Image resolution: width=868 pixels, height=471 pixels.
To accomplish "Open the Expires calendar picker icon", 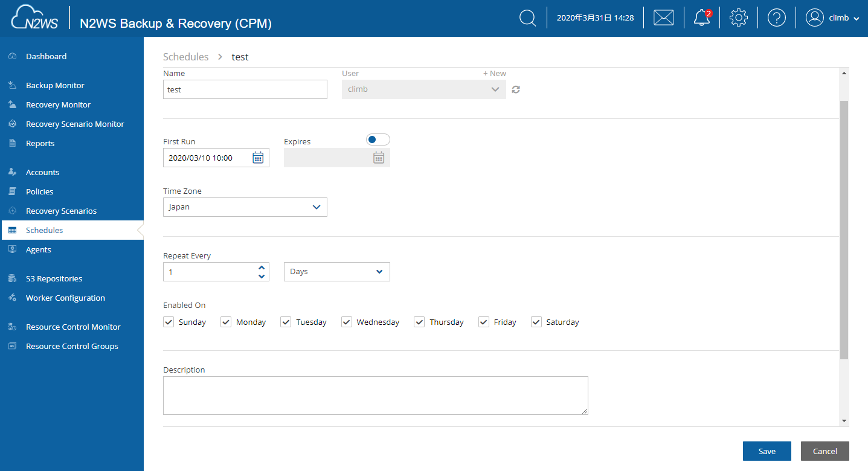I will (379, 158).
